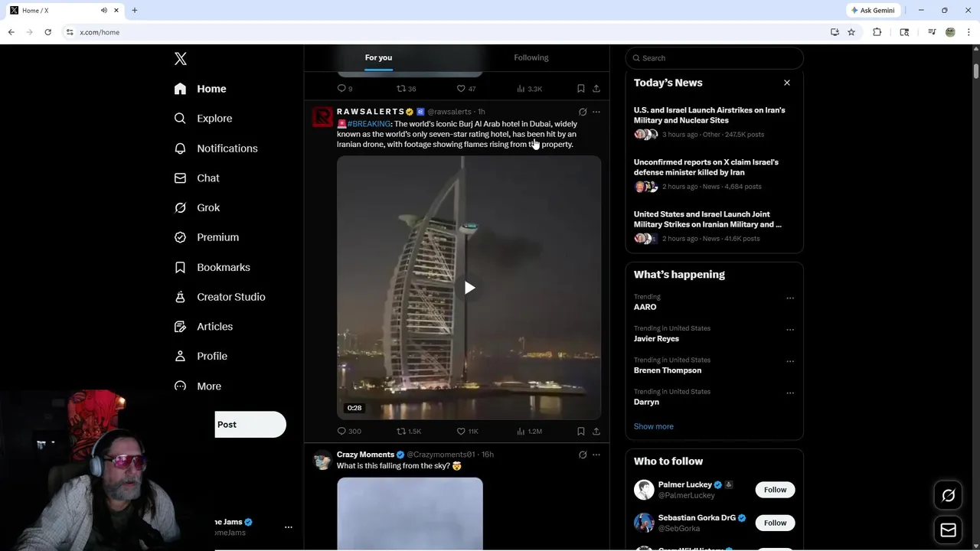Open browser extensions puzzle icon
980x551 pixels.
[x=877, y=32]
